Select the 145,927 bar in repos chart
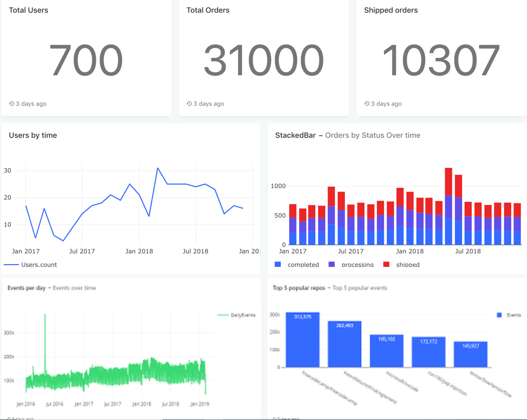 (470, 355)
